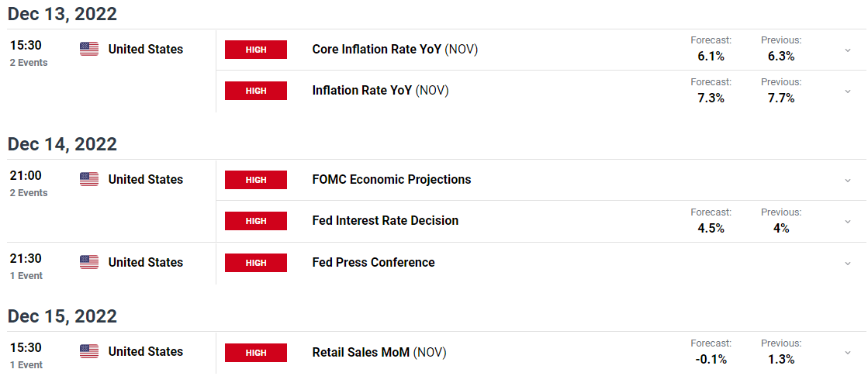
Task: Click HIGH badge next to Inflation Rate YoY
Action: [x=256, y=91]
